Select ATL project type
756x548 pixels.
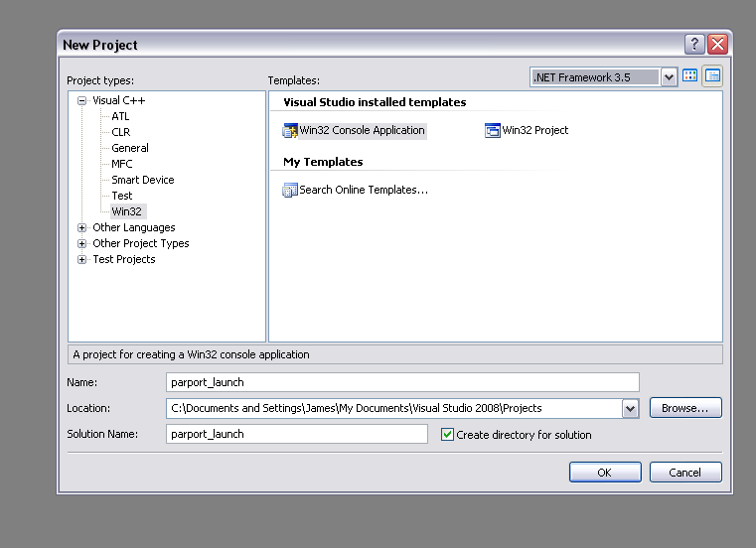pos(120,116)
